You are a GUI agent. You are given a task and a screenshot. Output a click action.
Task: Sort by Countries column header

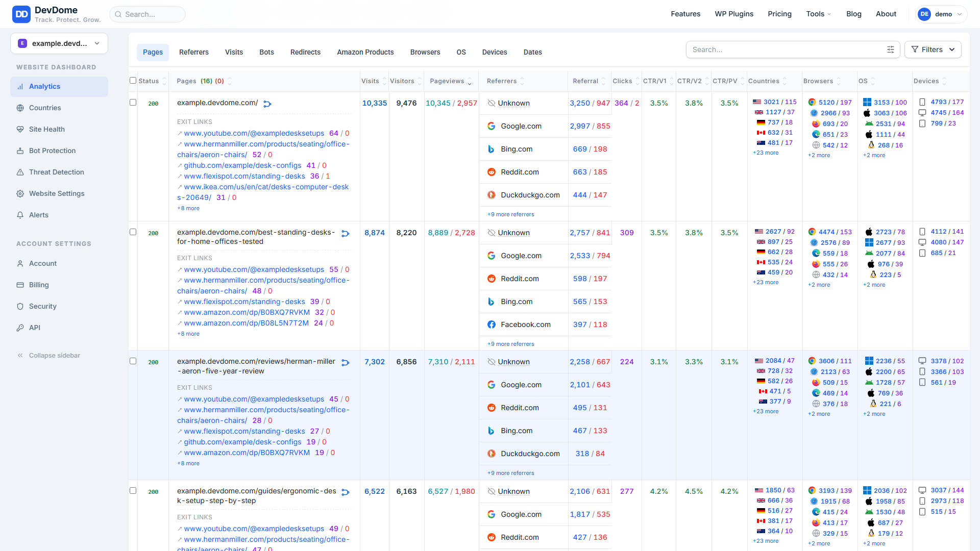point(768,81)
